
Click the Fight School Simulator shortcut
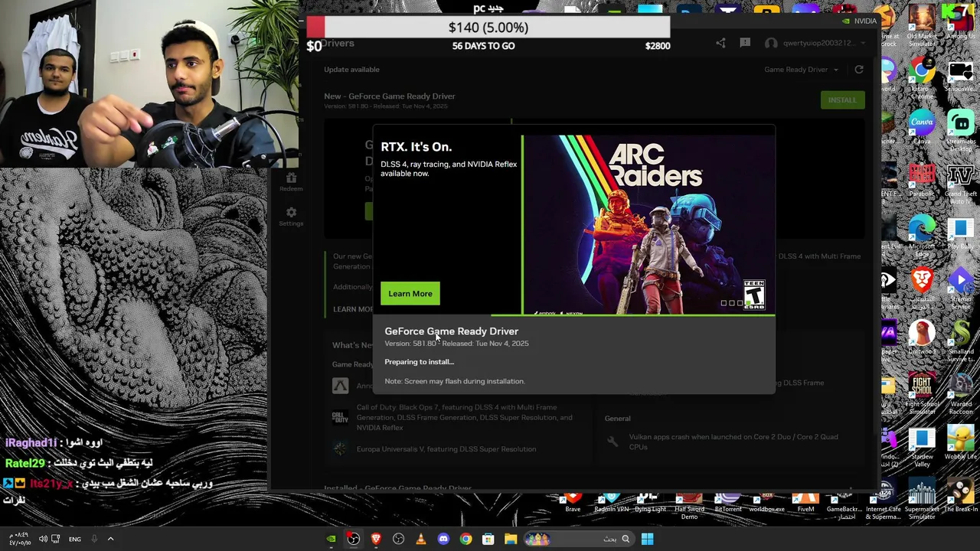(922, 393)
